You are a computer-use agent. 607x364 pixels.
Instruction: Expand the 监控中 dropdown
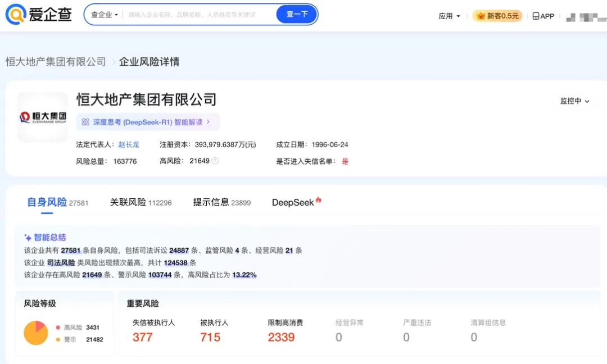(574, 101)
